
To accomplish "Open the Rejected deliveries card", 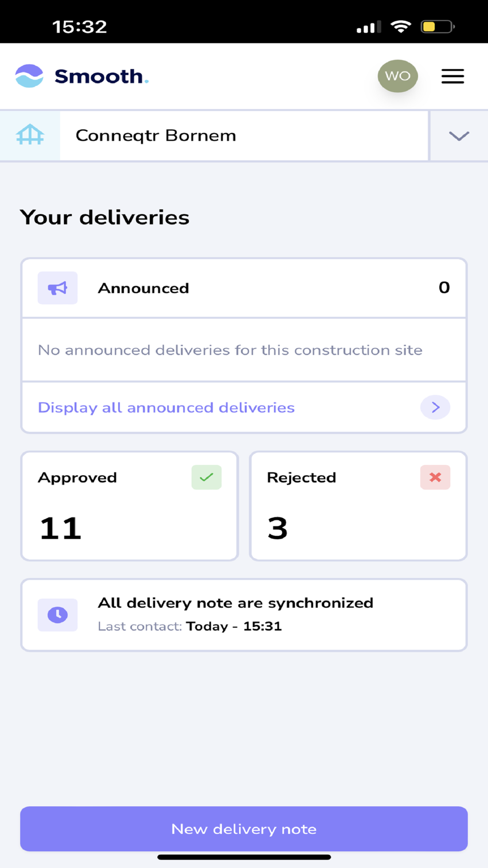I will 358,506.
